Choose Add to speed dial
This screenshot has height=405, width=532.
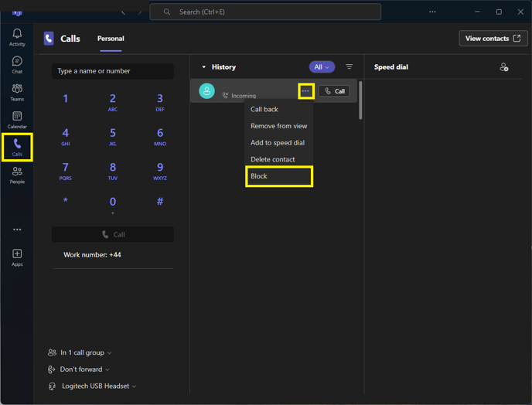click(278, 142)
